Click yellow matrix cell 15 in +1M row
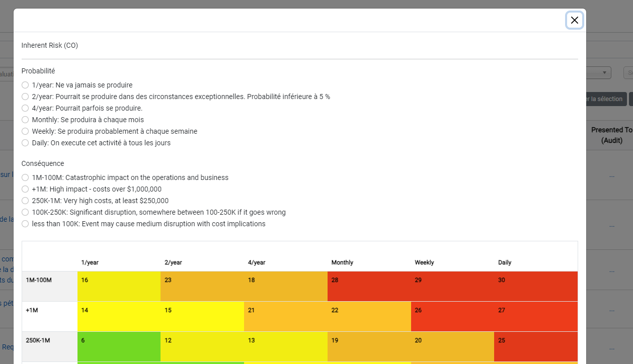Image resolution: width=633 pixels, height=364 pixels. pos(202,316)
